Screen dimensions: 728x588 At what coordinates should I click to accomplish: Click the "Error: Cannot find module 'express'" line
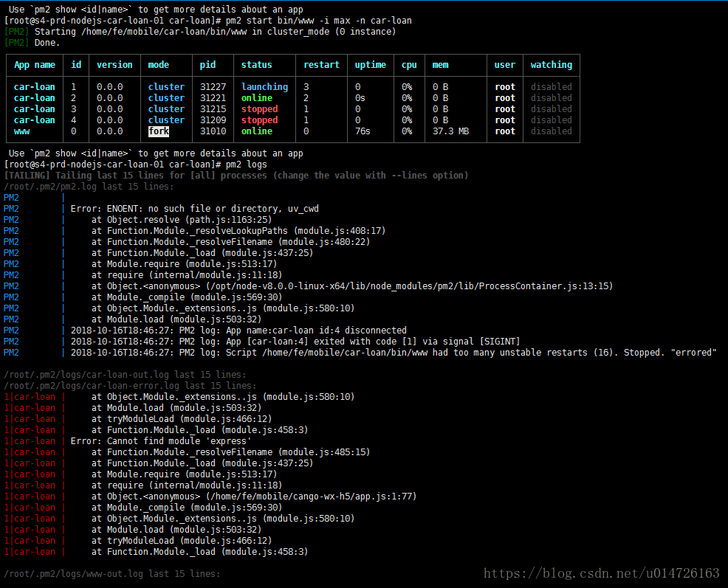tap(161, 441)
